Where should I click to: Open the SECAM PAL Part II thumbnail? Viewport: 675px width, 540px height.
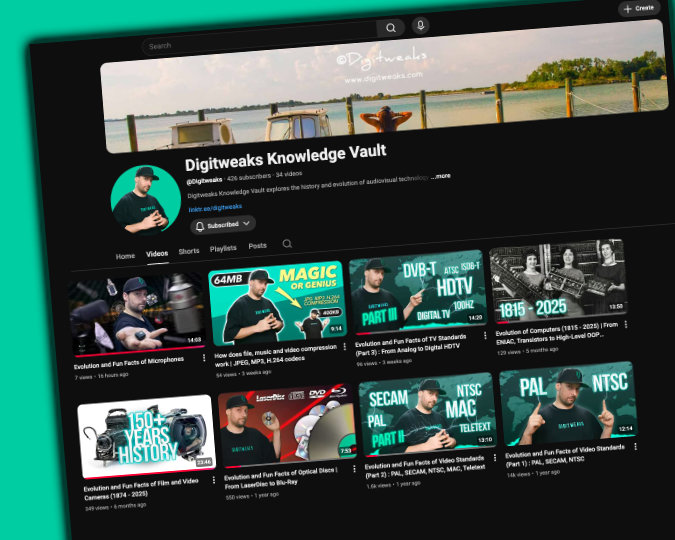(428, 414)
